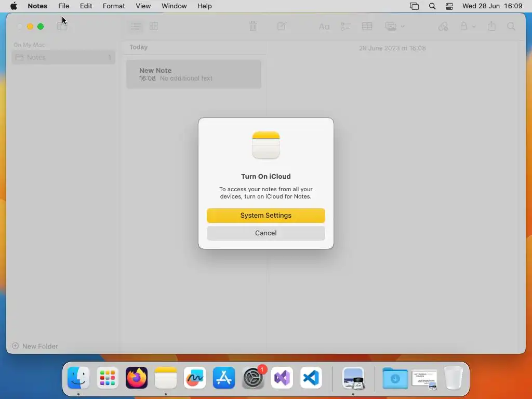This screenshot has height=399, width=532.
Task: Click the search icon in Notes toolbar
Action: tap(511, 26)
